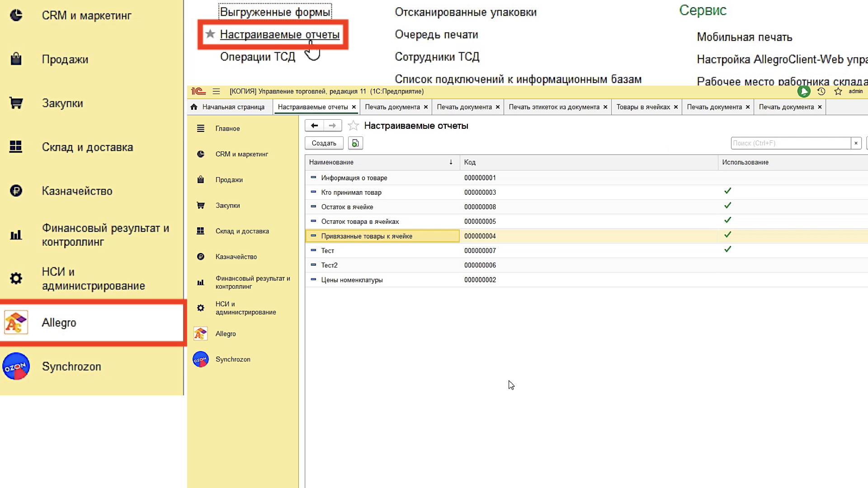Image resolution: width=868 pixels, height=488 pixels.
Task: Open the Настраиваемые отчеты link
Action: coord(279,34)
